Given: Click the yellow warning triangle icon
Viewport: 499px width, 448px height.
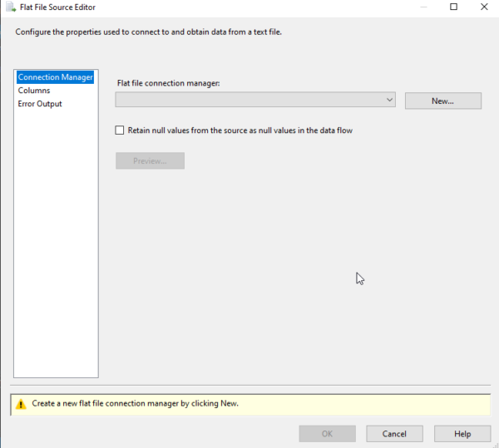Looking at the screenshot, I should (21, 404).
